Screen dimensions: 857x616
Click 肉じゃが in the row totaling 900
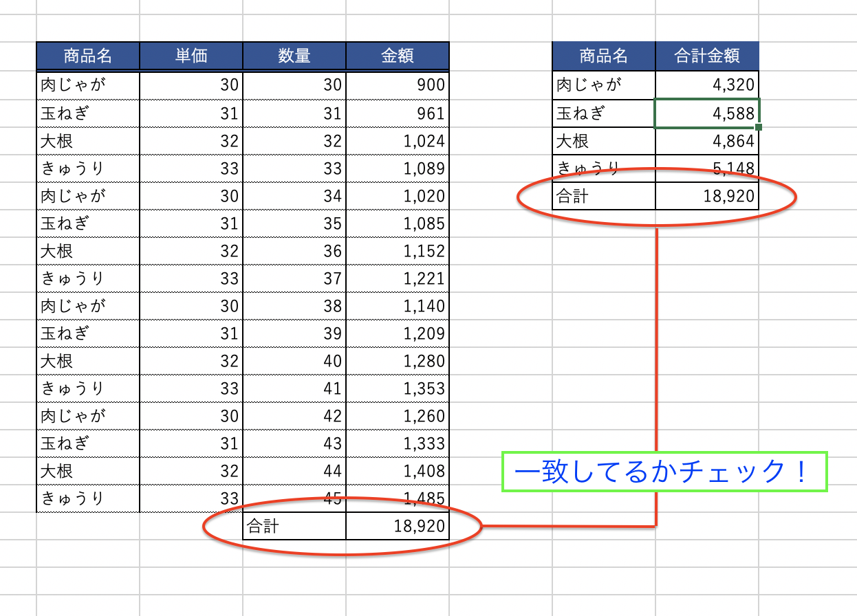[x=88, y=86]
